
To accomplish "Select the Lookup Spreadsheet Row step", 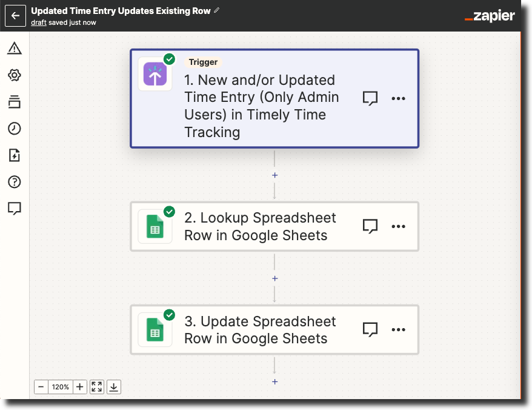I will click(x=260, y=227).
